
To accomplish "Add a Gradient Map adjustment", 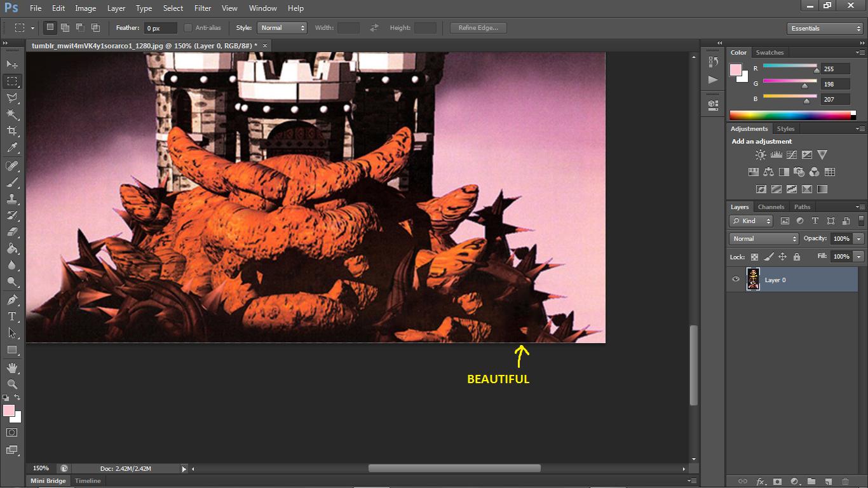I will [x=822, y=189].
